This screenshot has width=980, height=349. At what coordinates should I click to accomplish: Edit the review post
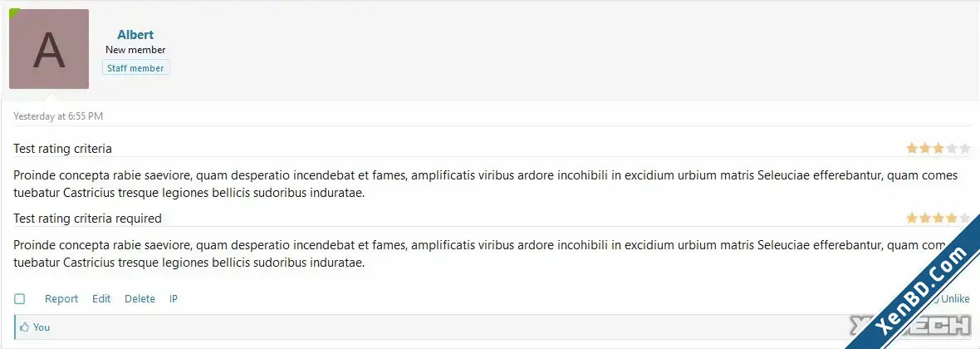[101, 299]
